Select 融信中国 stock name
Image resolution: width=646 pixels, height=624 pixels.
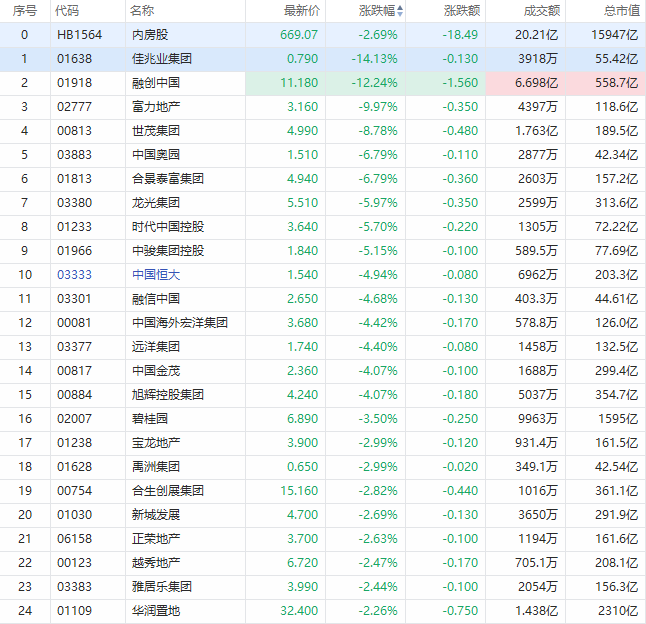[x=156, y=299]
